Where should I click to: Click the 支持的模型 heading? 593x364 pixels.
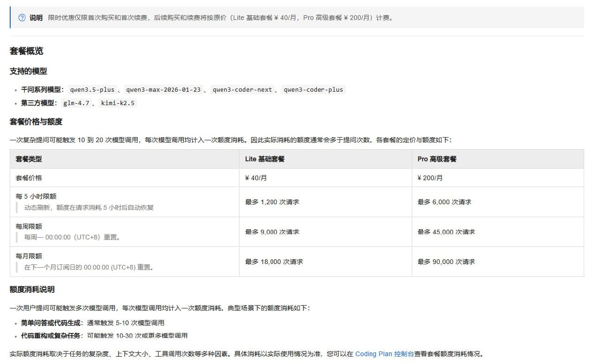pos(28,71)
